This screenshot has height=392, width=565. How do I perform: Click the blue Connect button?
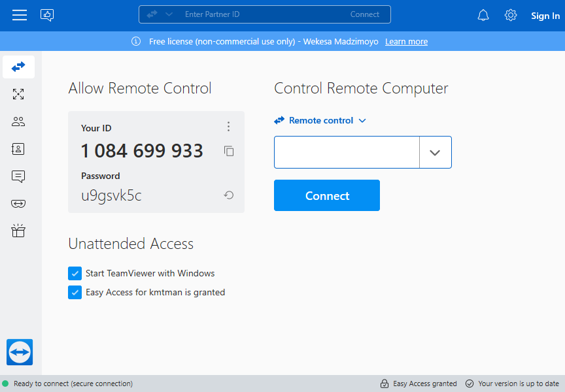327,195
